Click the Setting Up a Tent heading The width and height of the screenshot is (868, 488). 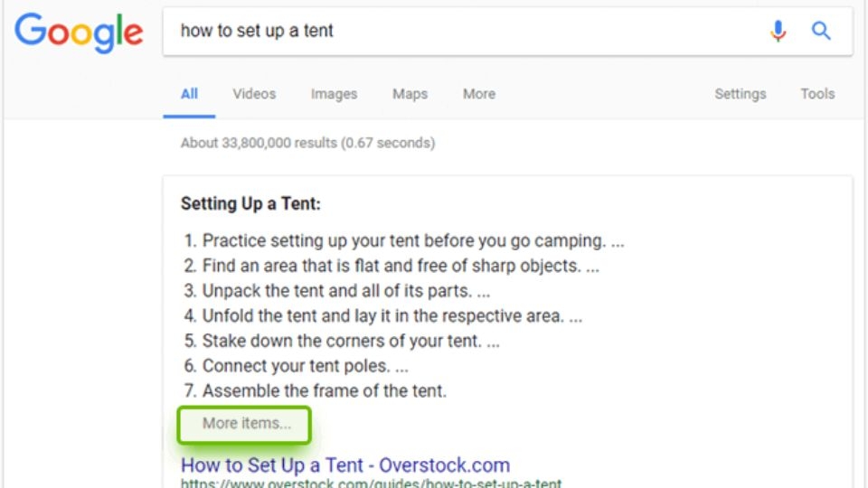pos(250,203)
